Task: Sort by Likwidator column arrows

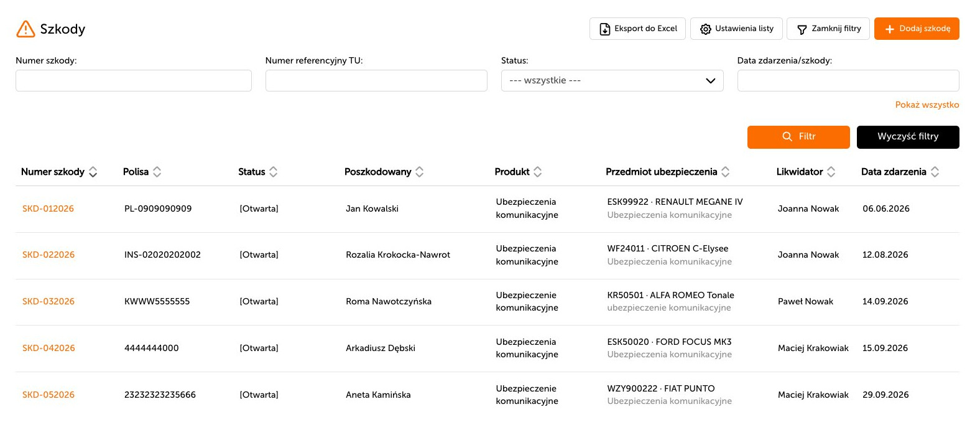Action: point(831,172)
